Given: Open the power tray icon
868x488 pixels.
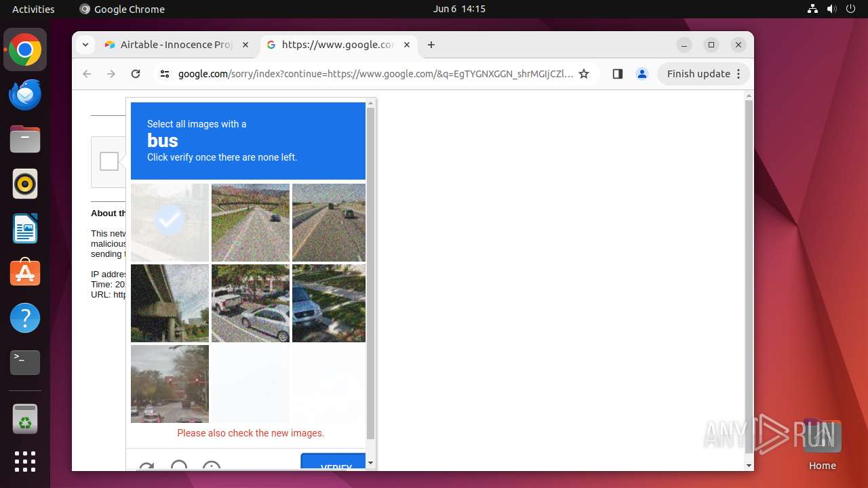Looking at the screenshot, I should pos(850,9).
